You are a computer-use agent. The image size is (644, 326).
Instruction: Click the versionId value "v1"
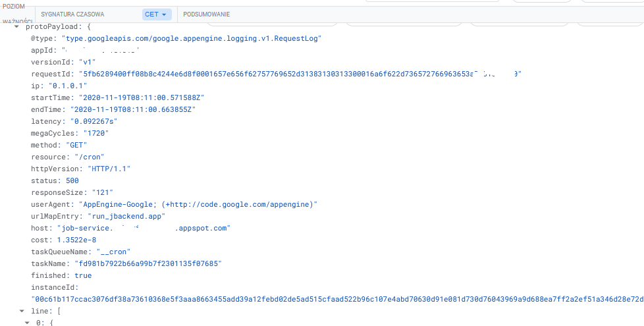point(87,63)
